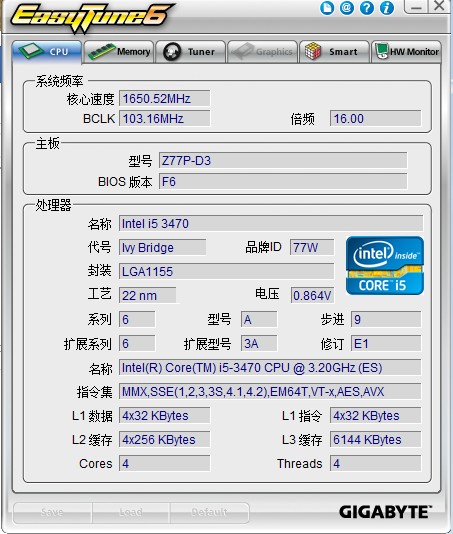Open the info "i" icon

click(387, 8)
